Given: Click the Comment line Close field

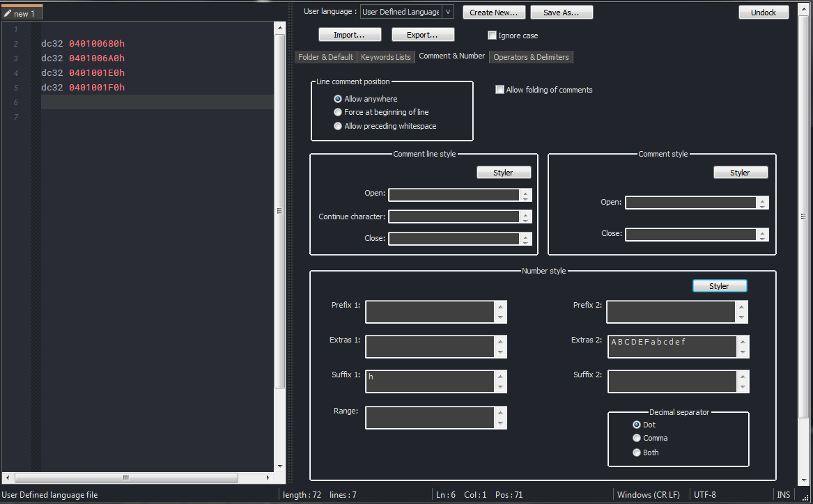Looking at the screenshot, I should pos(454,238).
